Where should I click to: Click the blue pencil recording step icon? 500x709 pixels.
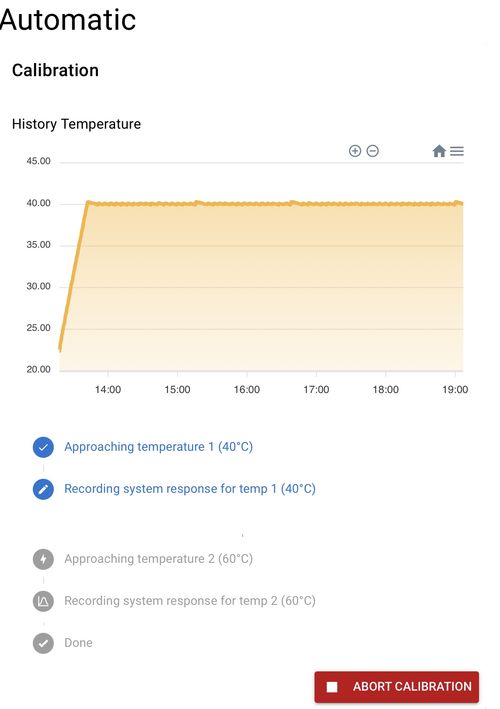[x=43, y=489]
